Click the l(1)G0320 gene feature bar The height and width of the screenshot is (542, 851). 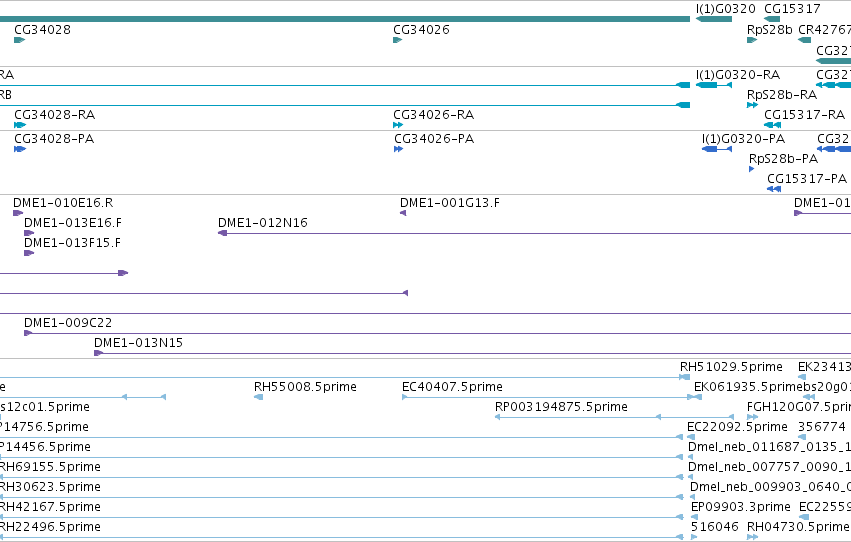pyautogui.click(x=714, y=19)
